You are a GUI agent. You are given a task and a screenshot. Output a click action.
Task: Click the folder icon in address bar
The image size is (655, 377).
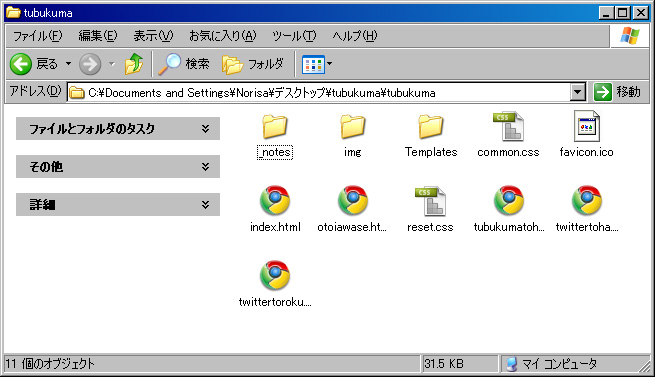pyautogui.click(x=76, y=92)
